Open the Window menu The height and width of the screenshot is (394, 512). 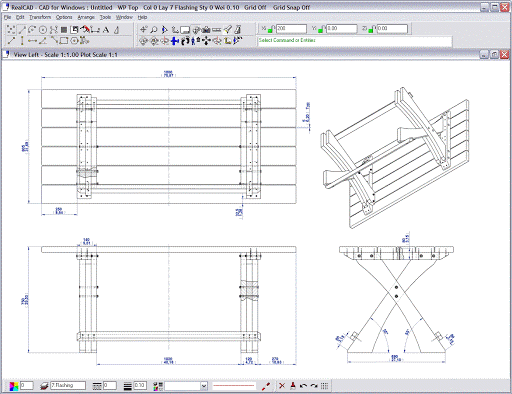pos(124,17)
